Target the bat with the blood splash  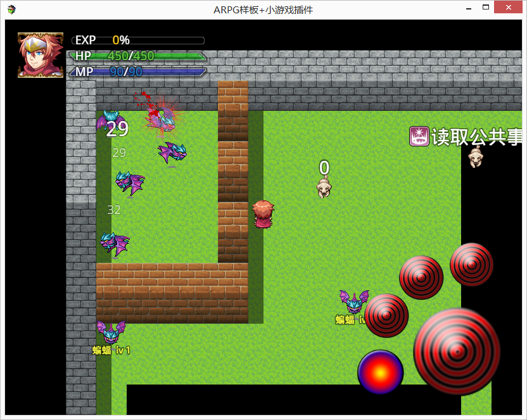point(162,119)
